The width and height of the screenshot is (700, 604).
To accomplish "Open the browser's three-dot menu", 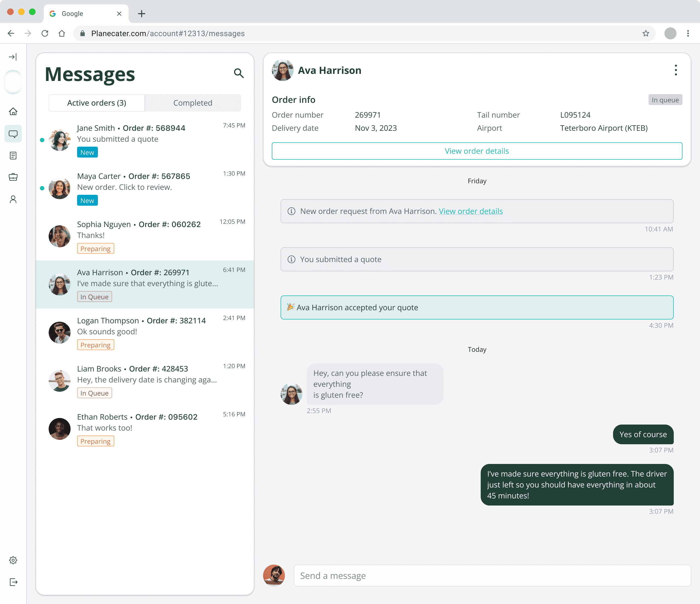I will tap(688, 33).
